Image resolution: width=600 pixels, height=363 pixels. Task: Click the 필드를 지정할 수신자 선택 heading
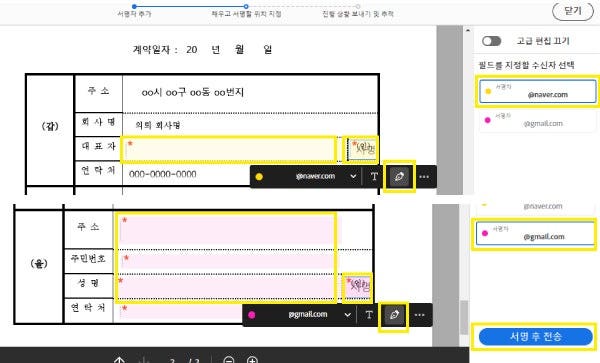click(526, 65)
